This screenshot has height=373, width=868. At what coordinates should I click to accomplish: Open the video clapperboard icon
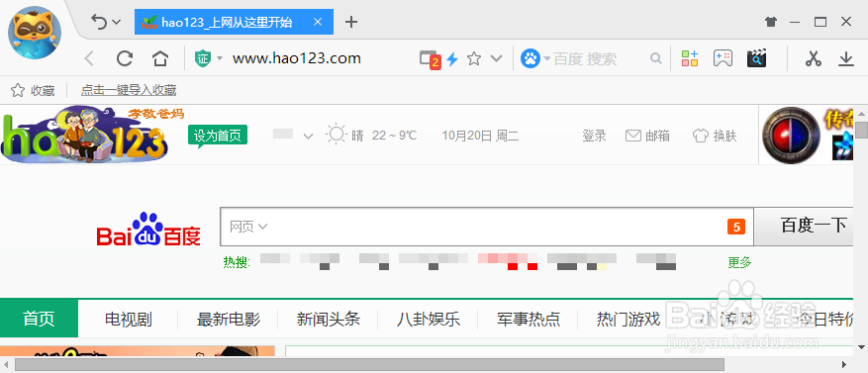tap(756, 58)
